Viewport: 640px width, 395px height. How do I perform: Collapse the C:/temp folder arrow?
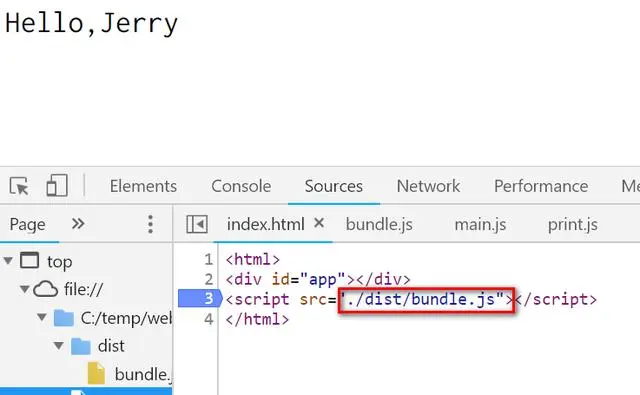coord(42,317)
